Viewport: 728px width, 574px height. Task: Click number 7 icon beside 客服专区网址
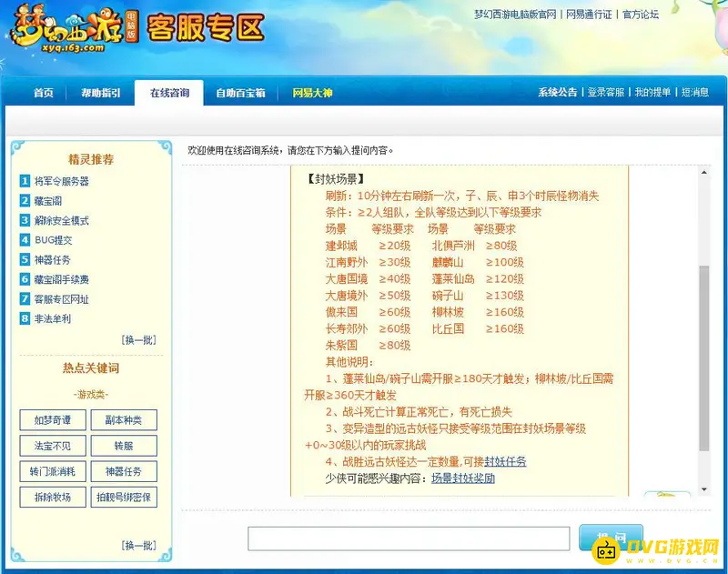(x=25, y=298)
